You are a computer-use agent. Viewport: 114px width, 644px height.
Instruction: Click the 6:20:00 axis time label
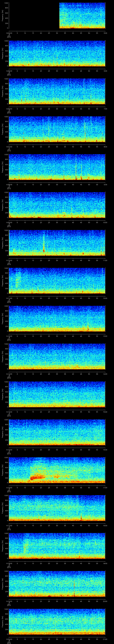(9, 639)
